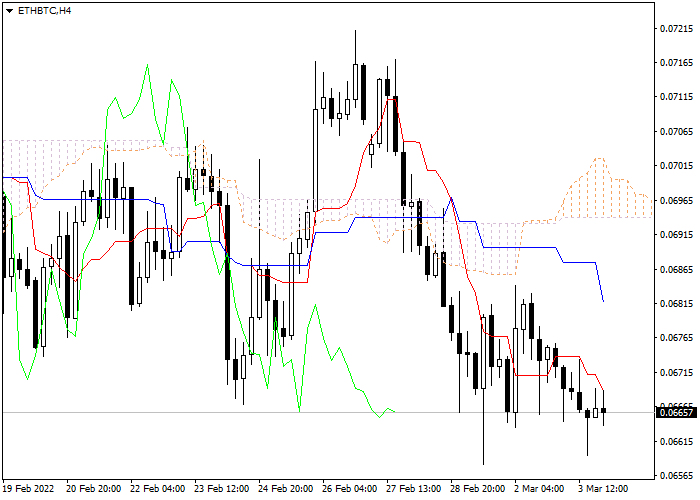Screen dimensions: 700x500
Task: Click price scale value 0.07115
Action: (x=677, y=97)
